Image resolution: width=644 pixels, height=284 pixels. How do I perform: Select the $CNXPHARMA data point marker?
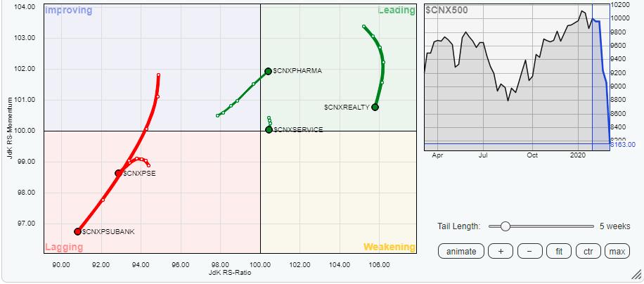[x=268, y=71]
